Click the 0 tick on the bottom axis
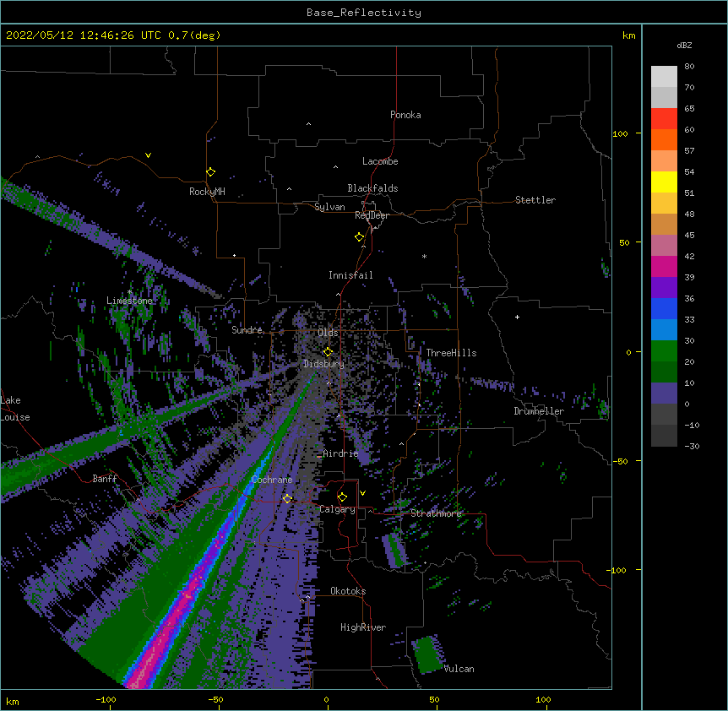Screen dimensions: 728x711 tap(326, 699)
